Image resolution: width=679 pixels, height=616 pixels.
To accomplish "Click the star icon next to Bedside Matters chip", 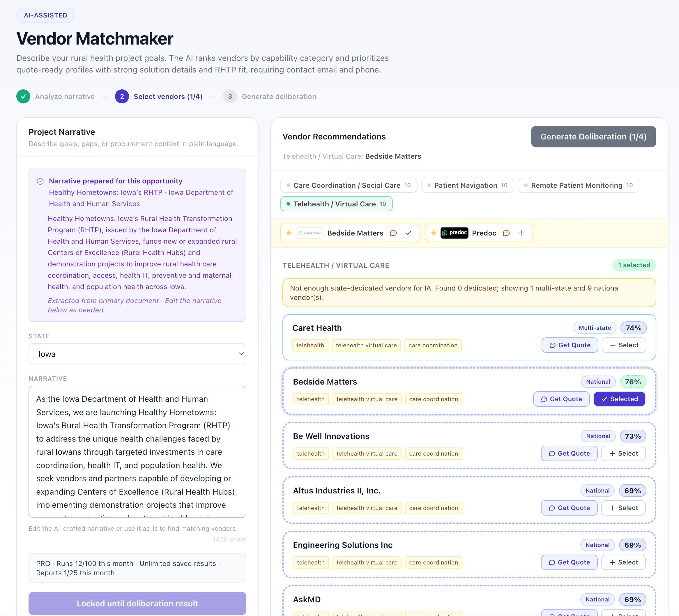I will [x=289, y=233].
